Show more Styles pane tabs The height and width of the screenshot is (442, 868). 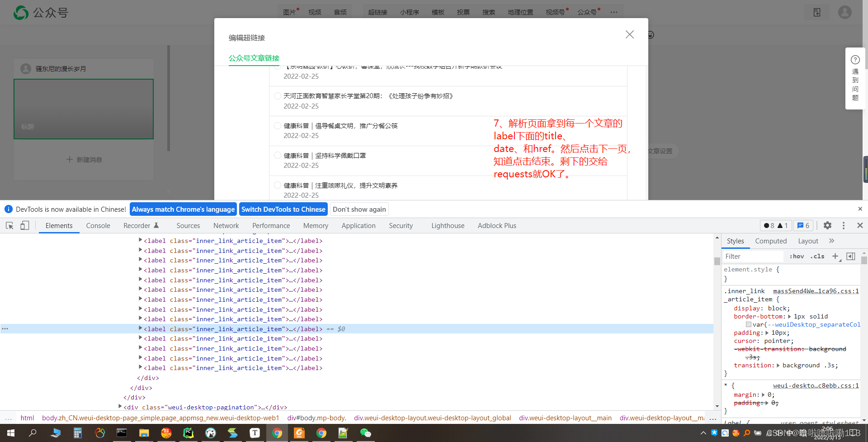(x=831, y=241)
